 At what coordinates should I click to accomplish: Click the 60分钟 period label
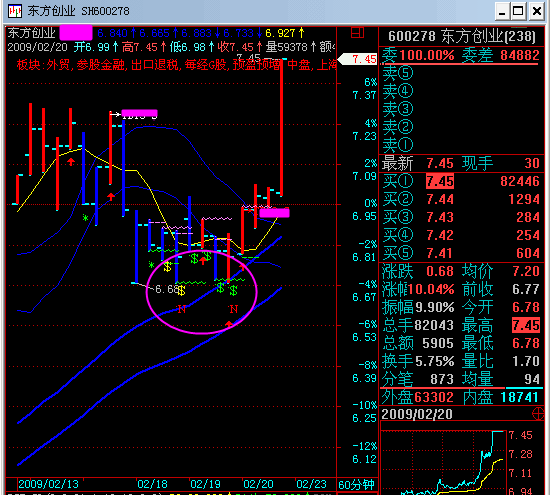pyautogui.click(x=356, y=485)
